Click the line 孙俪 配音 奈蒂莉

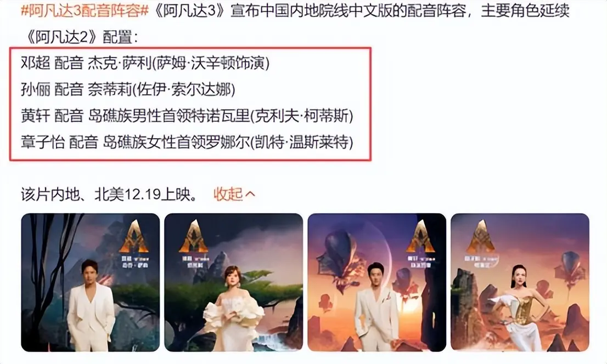(128, 90)
